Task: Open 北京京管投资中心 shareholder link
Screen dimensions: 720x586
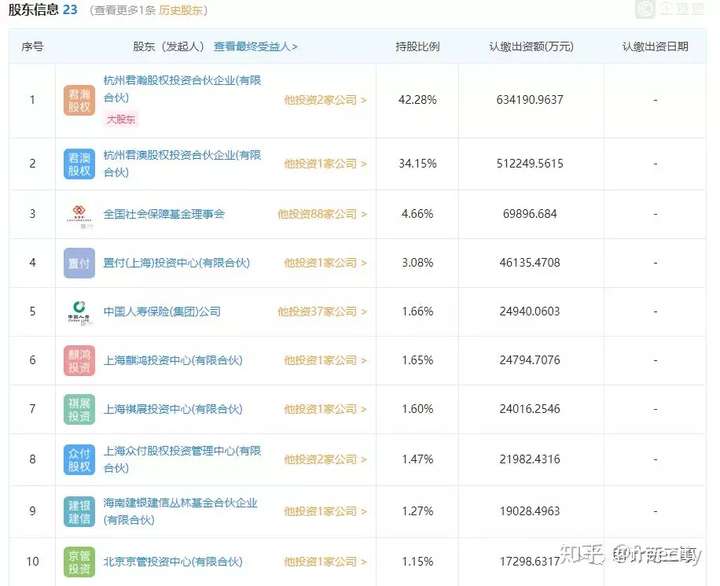Action: [x=173, y=562]
